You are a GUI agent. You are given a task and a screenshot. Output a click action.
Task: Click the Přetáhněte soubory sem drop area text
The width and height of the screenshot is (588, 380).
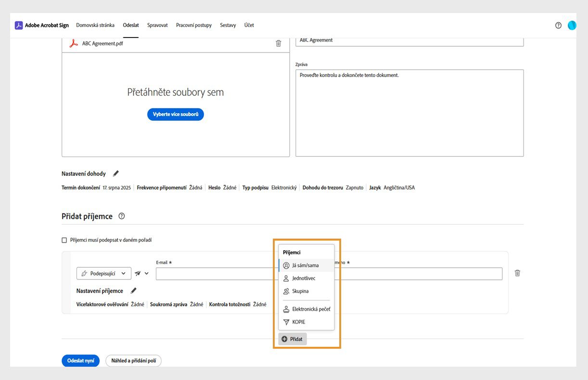pyautogui.click(x=176, y=92)
